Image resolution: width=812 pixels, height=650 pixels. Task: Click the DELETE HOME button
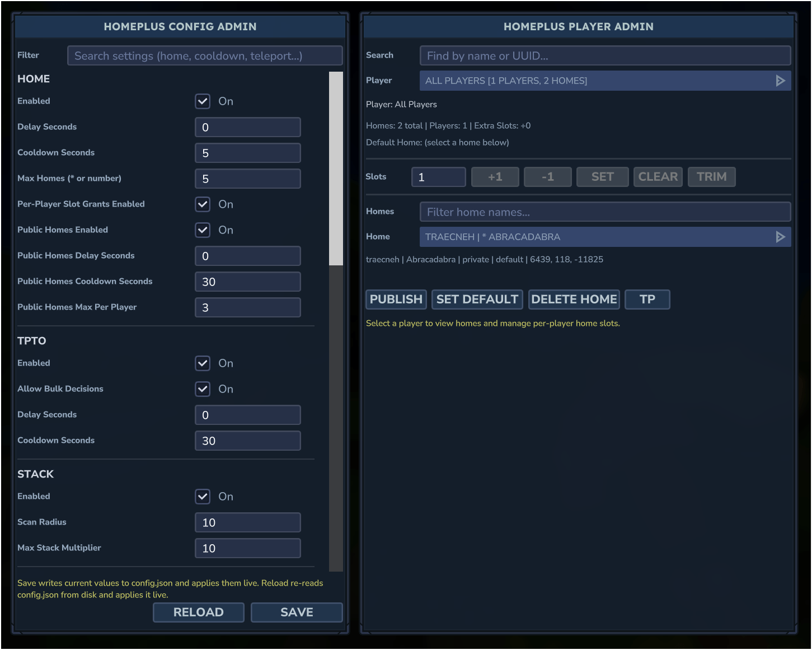click(574, 300)
